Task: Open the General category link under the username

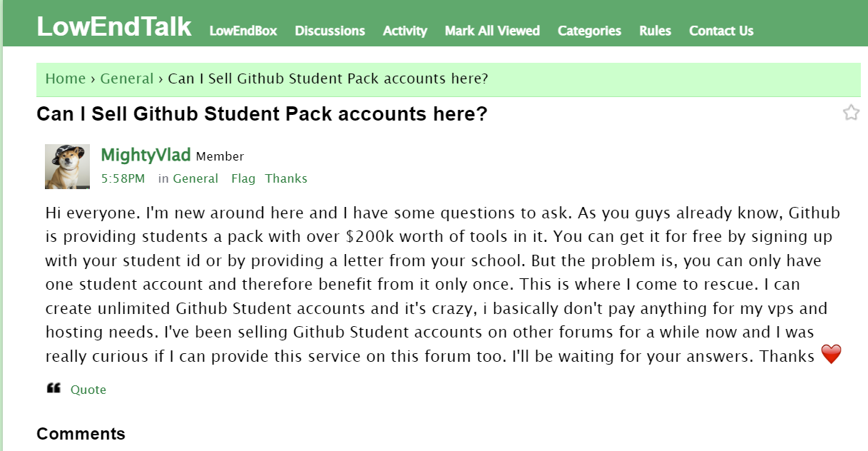Action: click(195, 178)
